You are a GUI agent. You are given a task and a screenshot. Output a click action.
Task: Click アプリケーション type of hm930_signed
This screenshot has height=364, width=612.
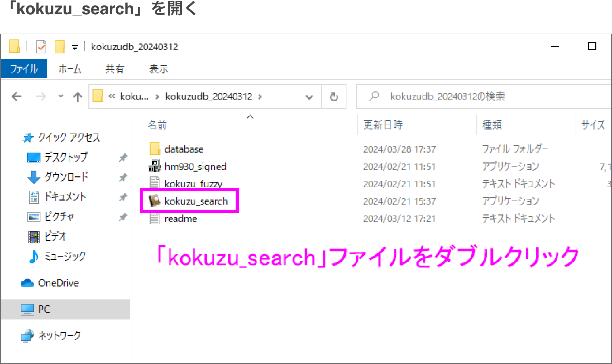pos(511,166)
